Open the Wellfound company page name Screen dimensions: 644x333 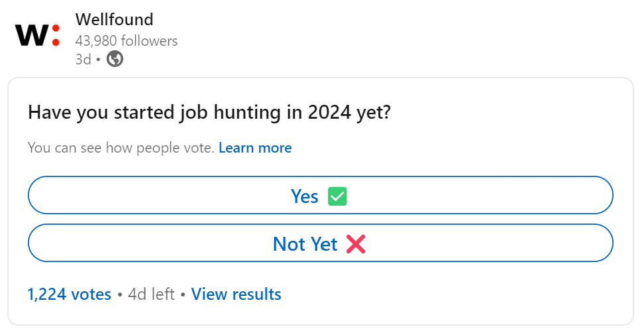click(x=114, y=19)
